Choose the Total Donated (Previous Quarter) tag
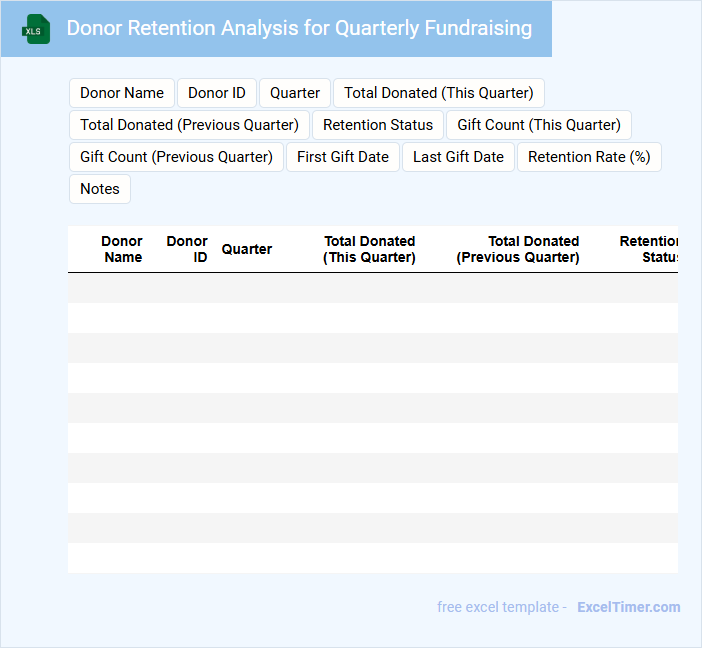The height and width of the screenshot is (648, 702). [x=190, y=125]
